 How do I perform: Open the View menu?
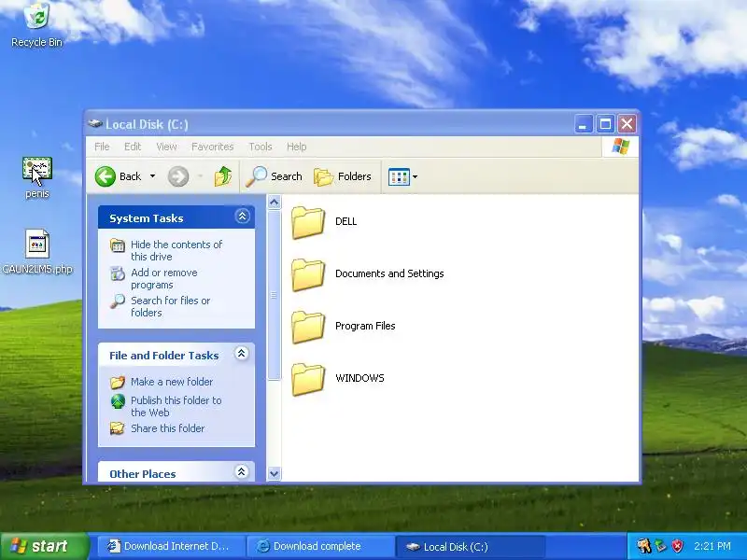coord(166,147)
